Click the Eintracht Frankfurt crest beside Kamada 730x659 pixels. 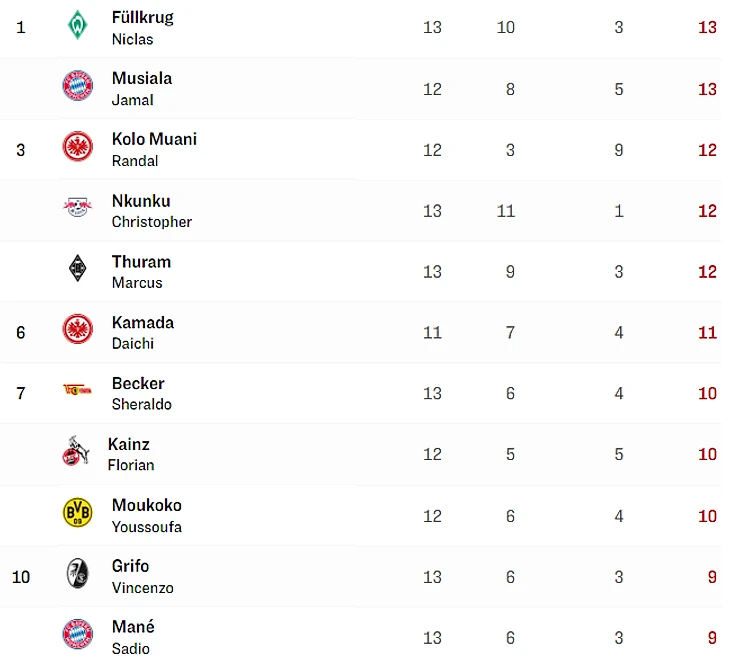coord(77,329)
